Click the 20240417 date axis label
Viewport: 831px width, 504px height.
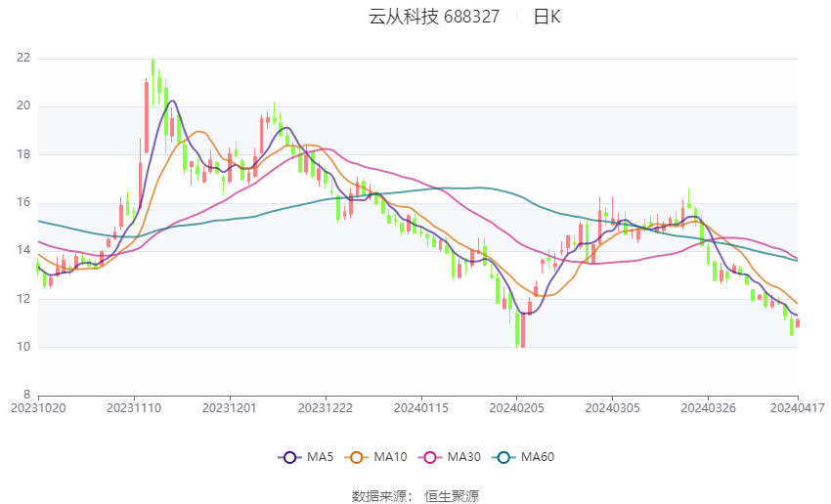(798, 408)
